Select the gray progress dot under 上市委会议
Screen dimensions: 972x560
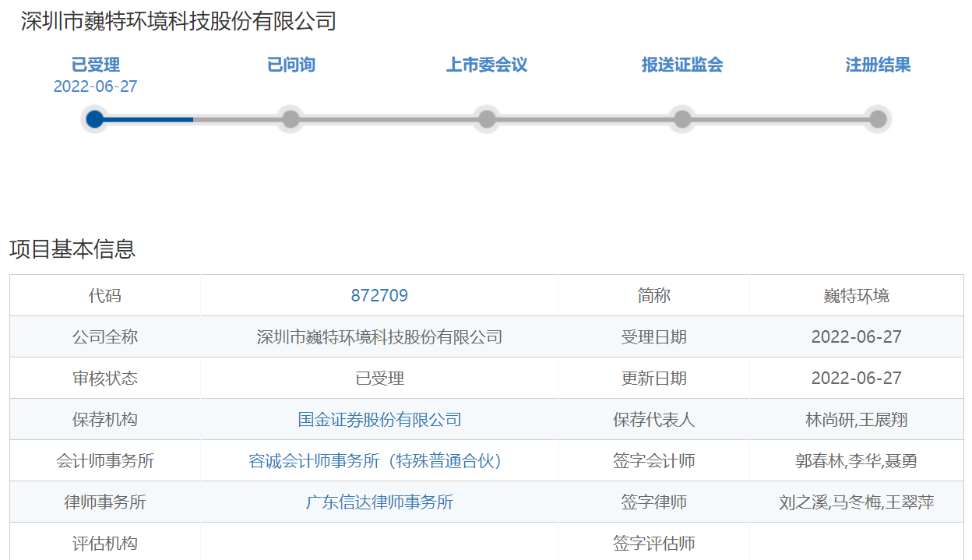487,119
